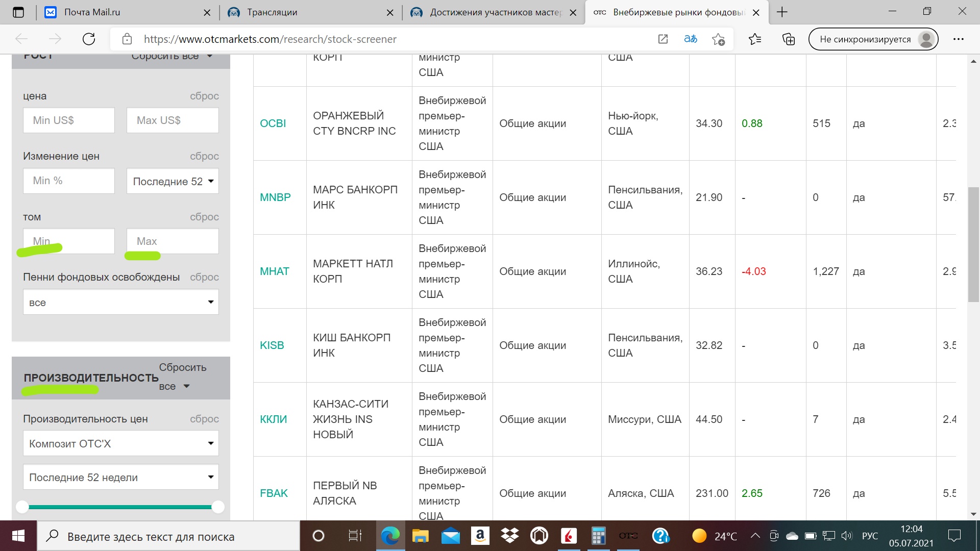980x551 pixels.
Task: Open Dropbox icon in taskbar
Action: 509,536
